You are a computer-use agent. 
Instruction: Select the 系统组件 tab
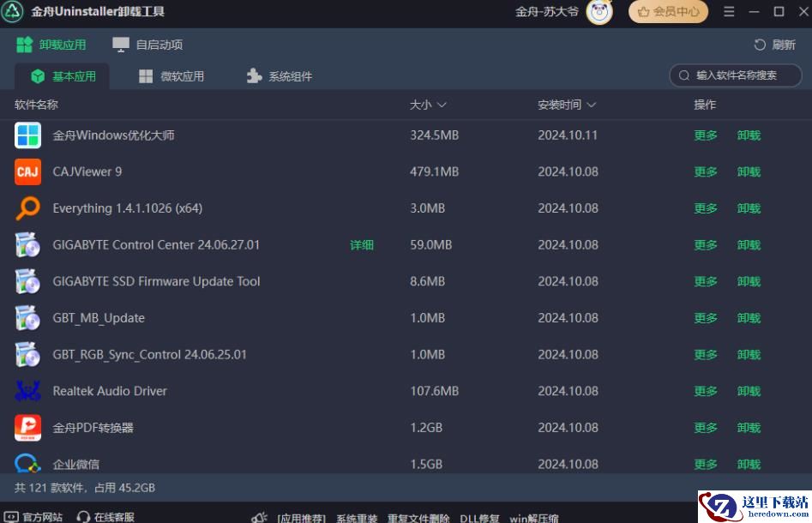[280, 76]
